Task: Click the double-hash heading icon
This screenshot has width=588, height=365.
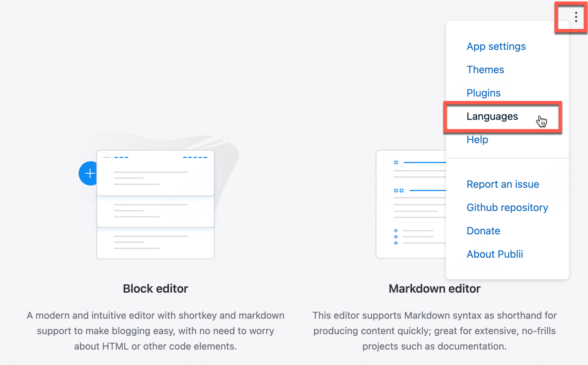Action: [398, 190]
